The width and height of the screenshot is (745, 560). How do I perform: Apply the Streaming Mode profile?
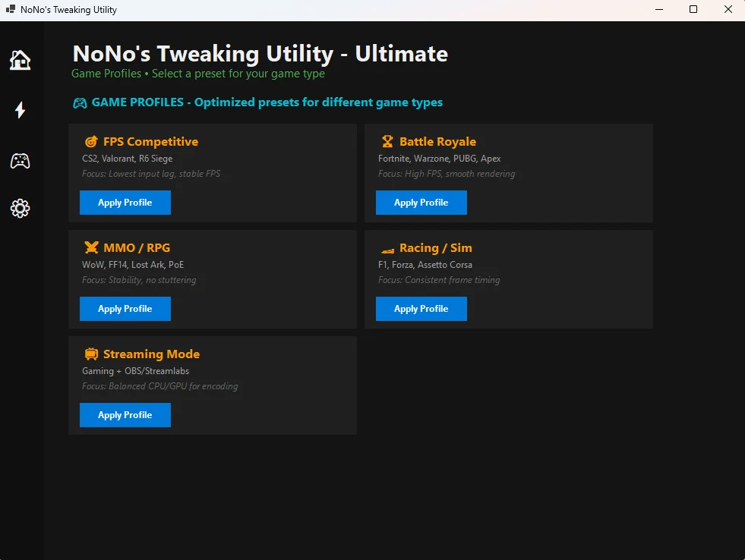click(125, 415)
